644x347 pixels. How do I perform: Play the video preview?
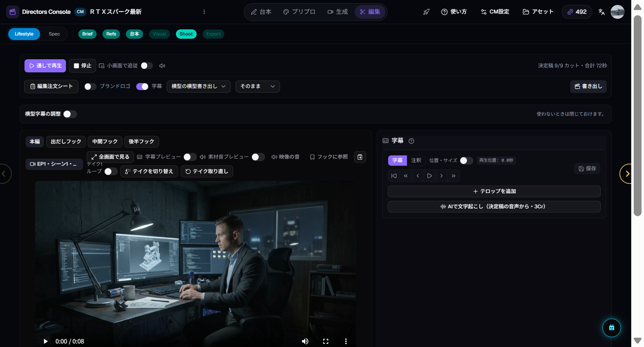(45, 341)
